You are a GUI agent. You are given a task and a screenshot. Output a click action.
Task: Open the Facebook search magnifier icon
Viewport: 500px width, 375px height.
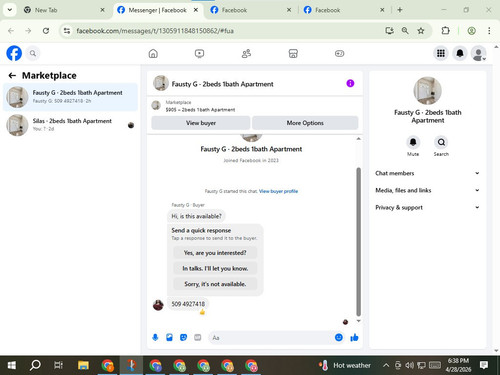pyautogui.click(x=33, y=53)
